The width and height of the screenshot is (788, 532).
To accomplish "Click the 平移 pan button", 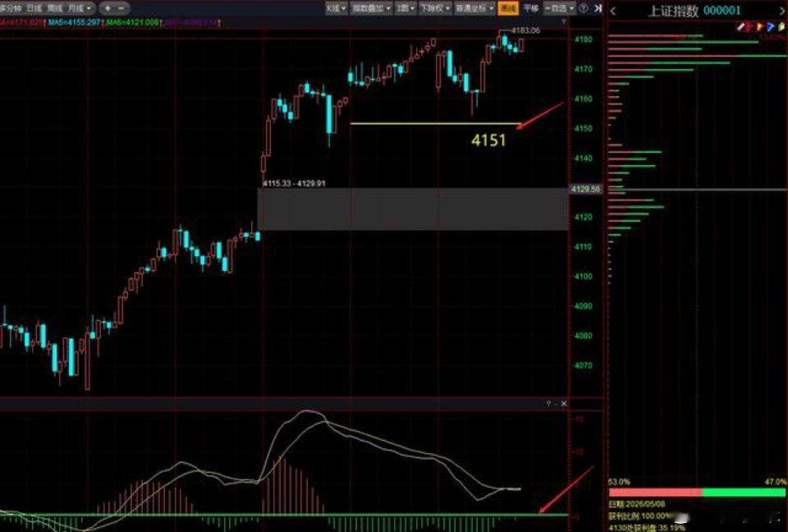I will point(531,8).
